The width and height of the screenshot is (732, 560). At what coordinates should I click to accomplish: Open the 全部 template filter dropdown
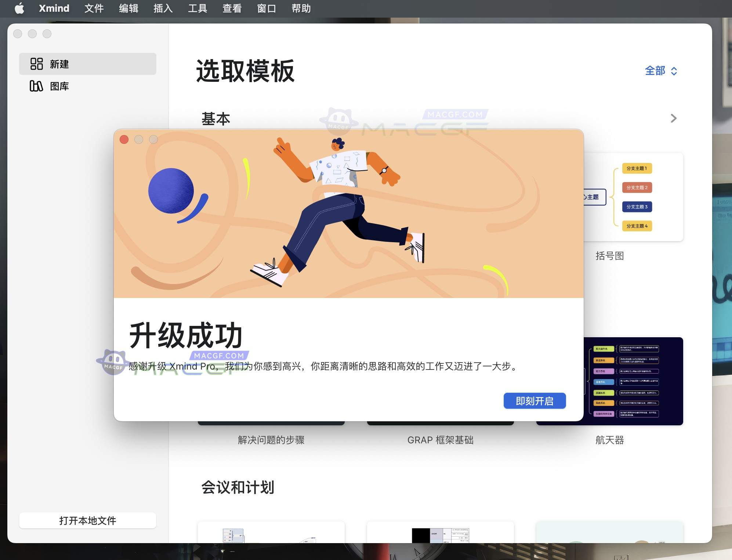(x=660, y=71)
